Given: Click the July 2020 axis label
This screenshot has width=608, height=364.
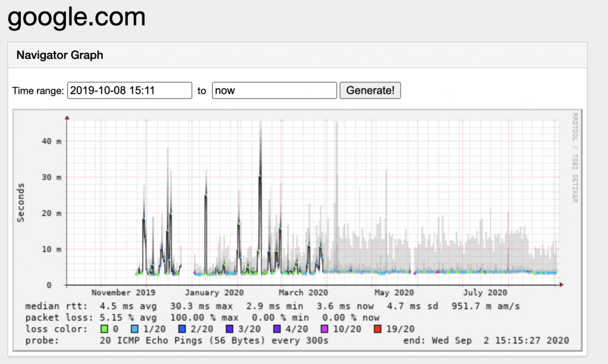Looking at the screenshot, I should [x=485, y=293].
